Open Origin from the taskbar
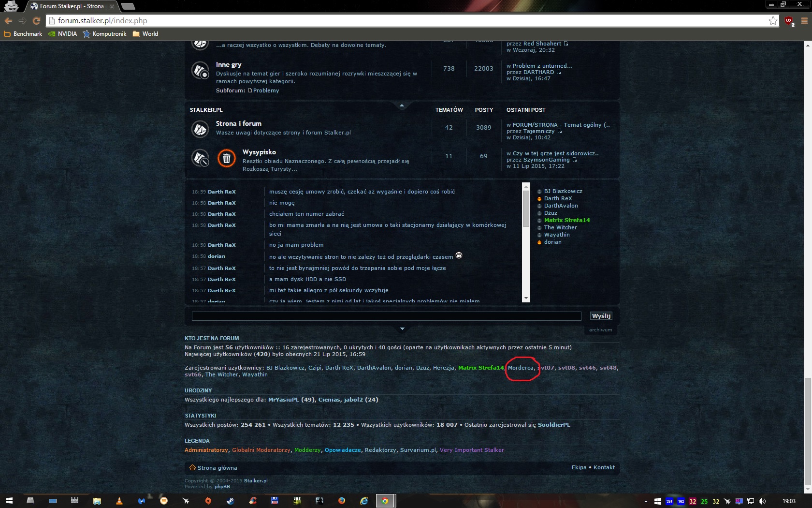This screenshot has height=508, width=812. (208, 501)
